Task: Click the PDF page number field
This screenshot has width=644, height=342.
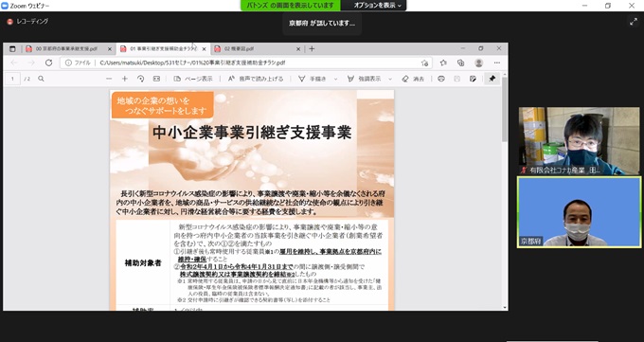Action: point(12,79)
